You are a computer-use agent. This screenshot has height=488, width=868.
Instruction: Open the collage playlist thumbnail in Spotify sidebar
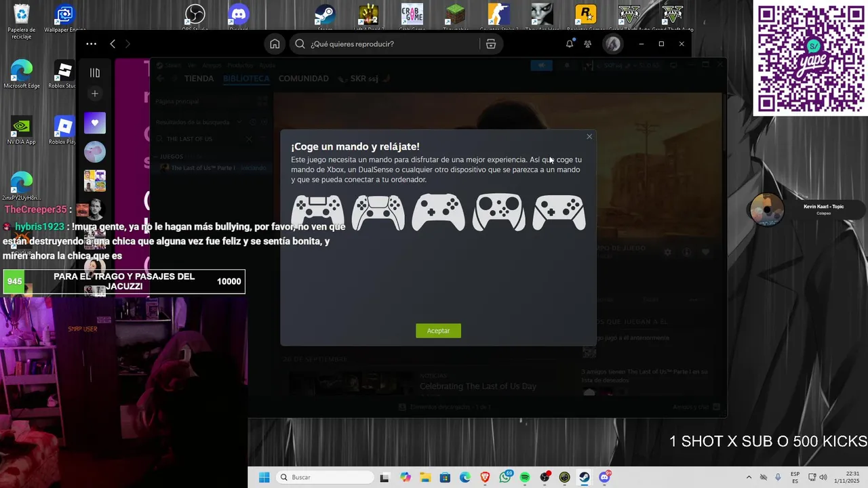click(95, 181)
